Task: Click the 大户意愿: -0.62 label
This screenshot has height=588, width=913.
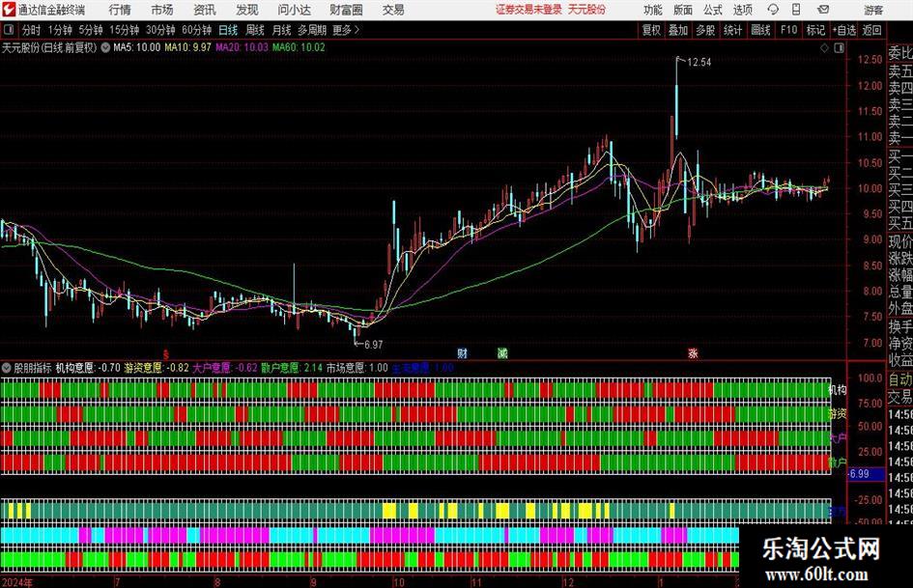Action: pos(225,368)
